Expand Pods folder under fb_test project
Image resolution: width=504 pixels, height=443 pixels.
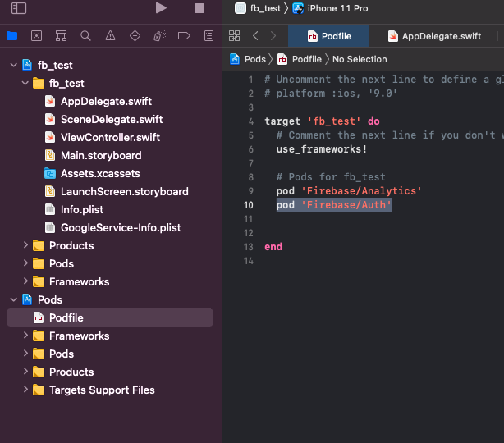(25, 263)
